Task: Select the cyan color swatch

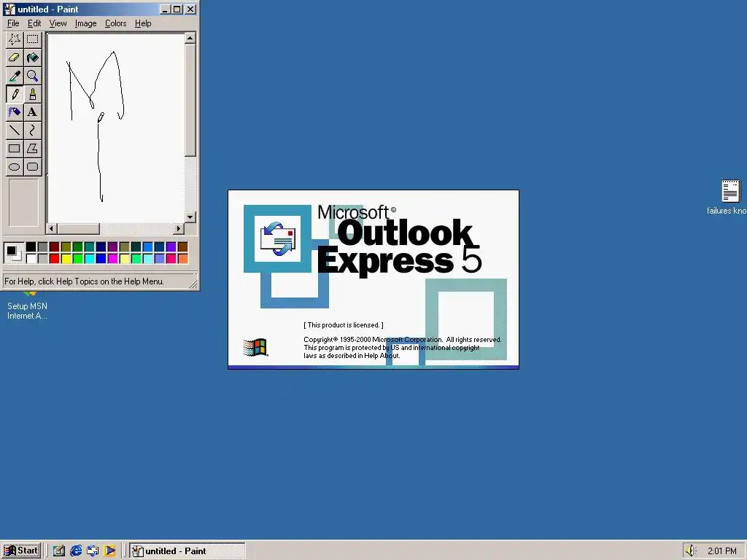Action: (89, 259)
